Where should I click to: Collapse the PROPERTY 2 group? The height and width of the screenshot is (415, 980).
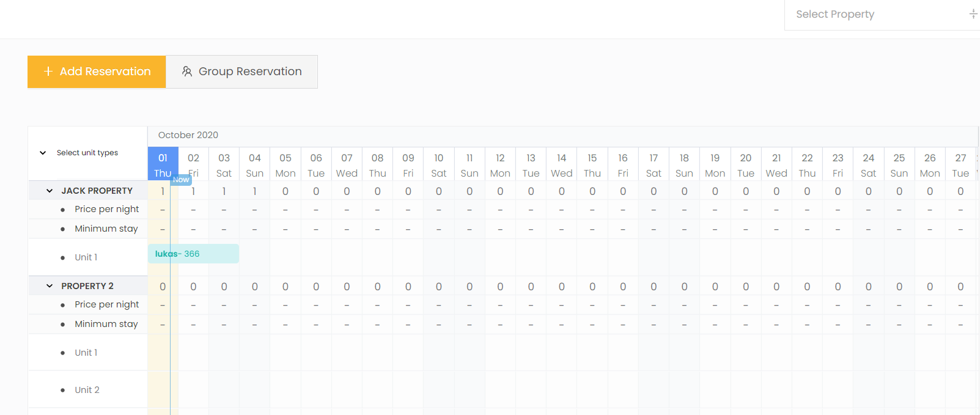coord(50,285)
